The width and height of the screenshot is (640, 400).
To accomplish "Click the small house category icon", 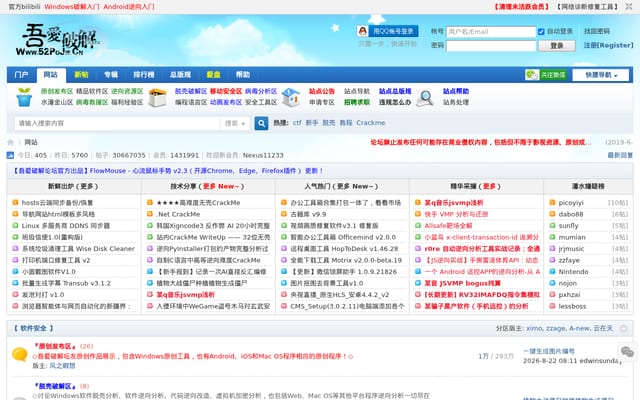I will (x=291, y=97).
